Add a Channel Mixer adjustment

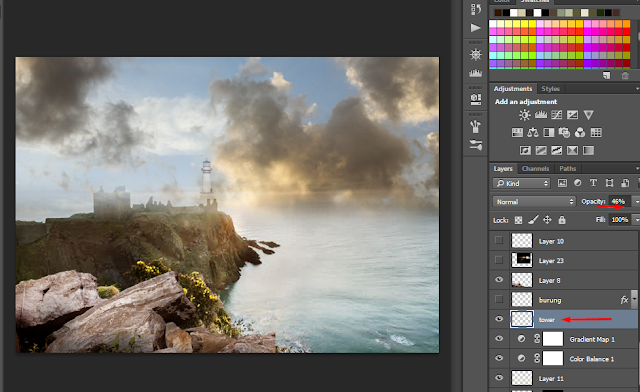(580, 133)
